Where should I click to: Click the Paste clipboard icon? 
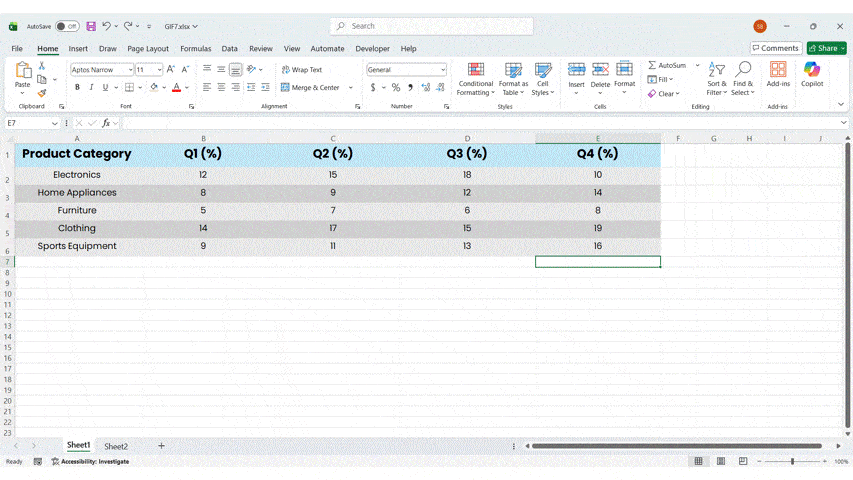tap(23, 70)
